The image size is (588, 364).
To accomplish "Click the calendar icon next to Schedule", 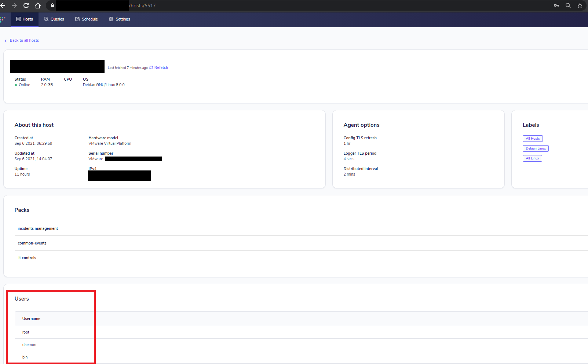I will point(77,19).
